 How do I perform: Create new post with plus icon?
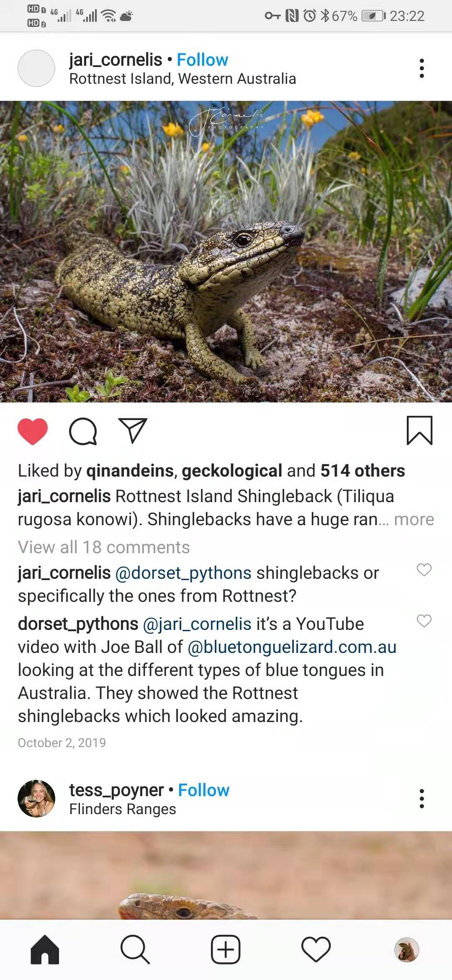[226, 949]
